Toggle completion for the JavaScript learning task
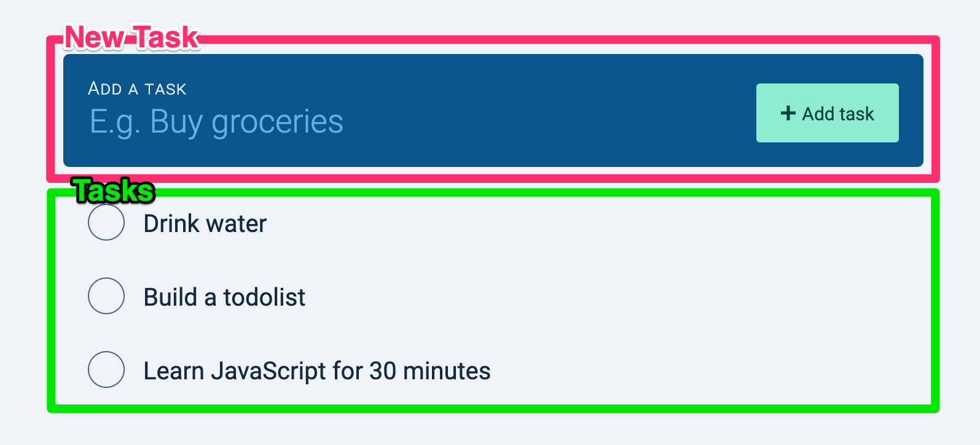The width and height of the screenshot is (980, 445). (x=106, y=370)
